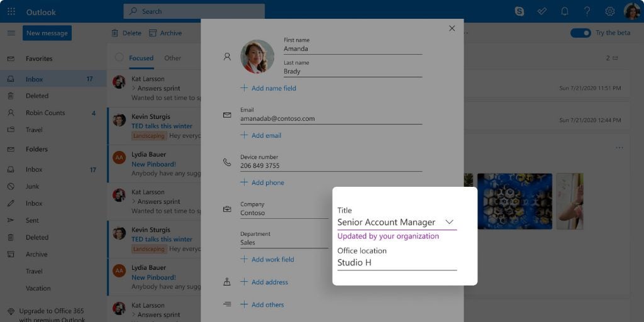Toggle the Try the beta switch
Image resolution: width=644 pixels, height=322 pixels.
click(580, 33)
